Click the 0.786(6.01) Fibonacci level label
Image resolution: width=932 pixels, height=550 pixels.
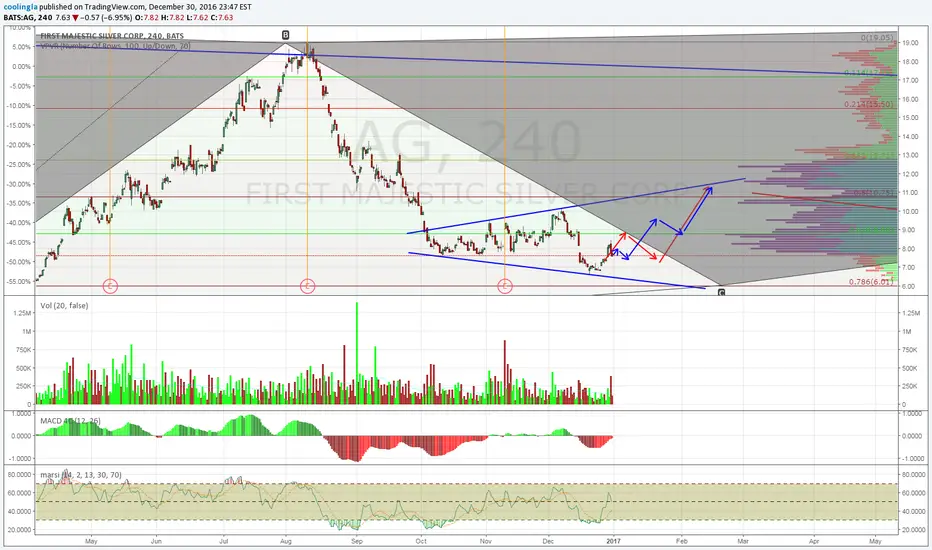pos(871,282)
